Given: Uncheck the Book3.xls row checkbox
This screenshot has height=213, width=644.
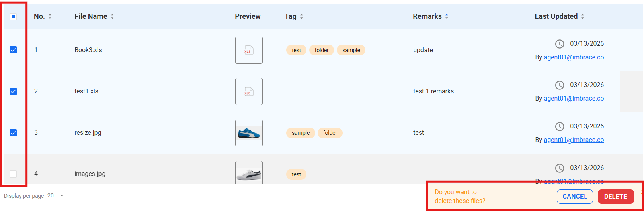Looking at the screenshot, I should (x=13, y=50).
